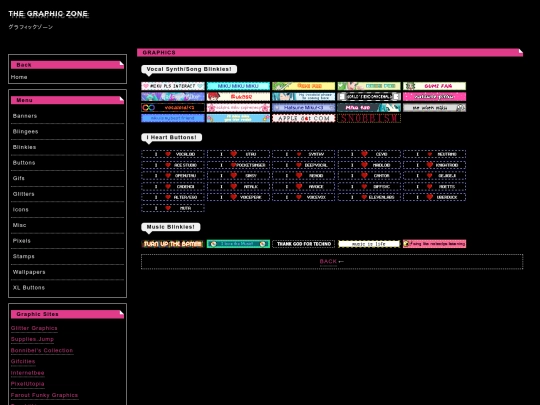Viewport: 540px width, 405px height.
Task: Click the 'MIKU PLS INTERACT' blinkie
Action: (x=173, y=86)
